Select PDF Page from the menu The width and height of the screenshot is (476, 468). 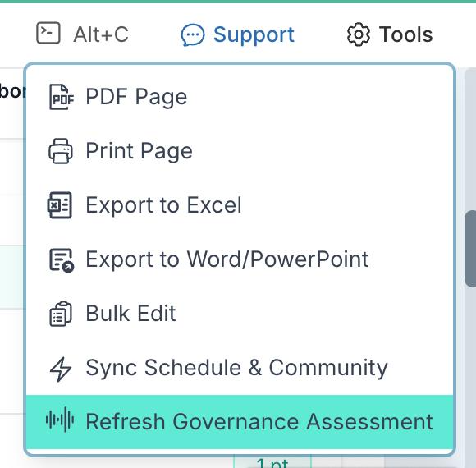point(240,97)
